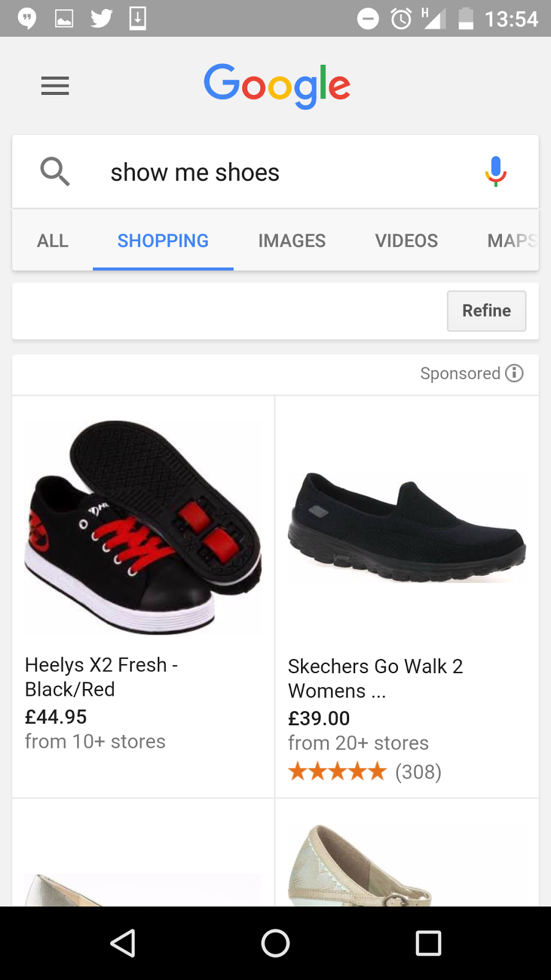Tap the Heelys black and red shoe image

click(143, 527)
